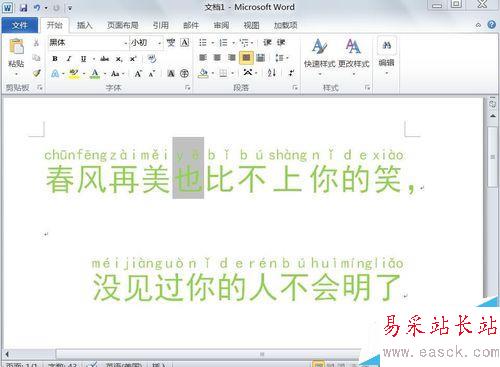Select the Format Painter brush
The image size is (500, 367).
click(x=36, y=73)
